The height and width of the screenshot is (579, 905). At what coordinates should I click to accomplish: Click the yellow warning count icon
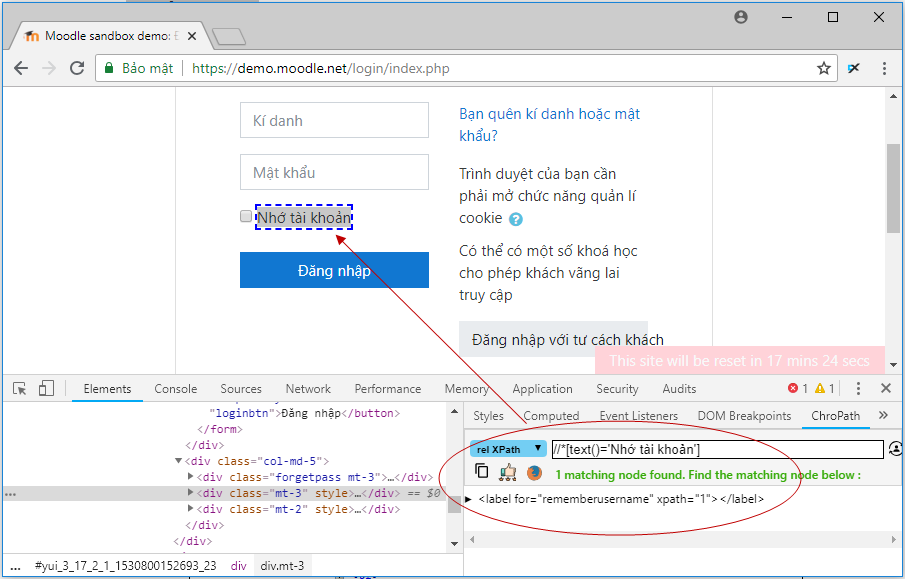click(820, 389)
